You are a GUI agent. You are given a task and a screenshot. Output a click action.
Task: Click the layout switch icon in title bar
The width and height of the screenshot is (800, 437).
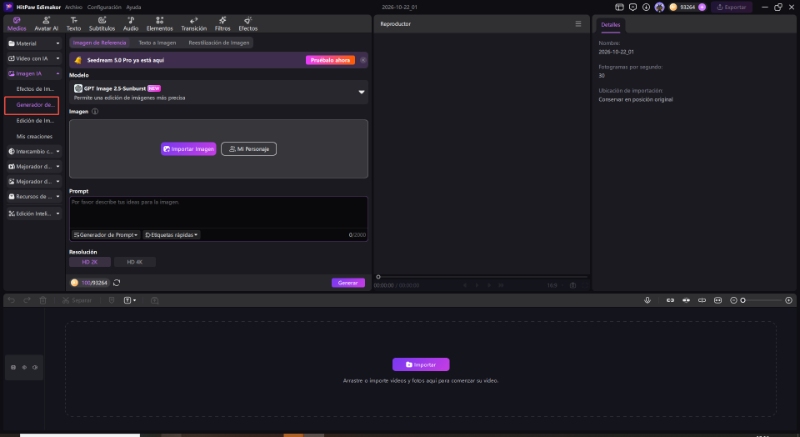619,7
